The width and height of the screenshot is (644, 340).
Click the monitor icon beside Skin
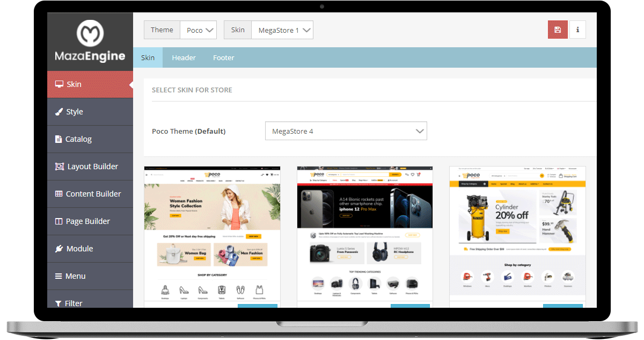(60, 84)
